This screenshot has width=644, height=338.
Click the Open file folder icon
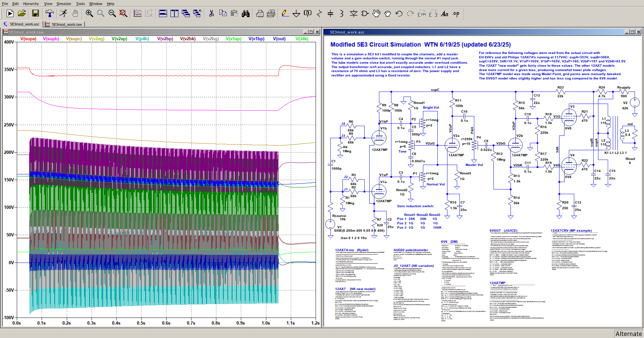coord(22,13)
